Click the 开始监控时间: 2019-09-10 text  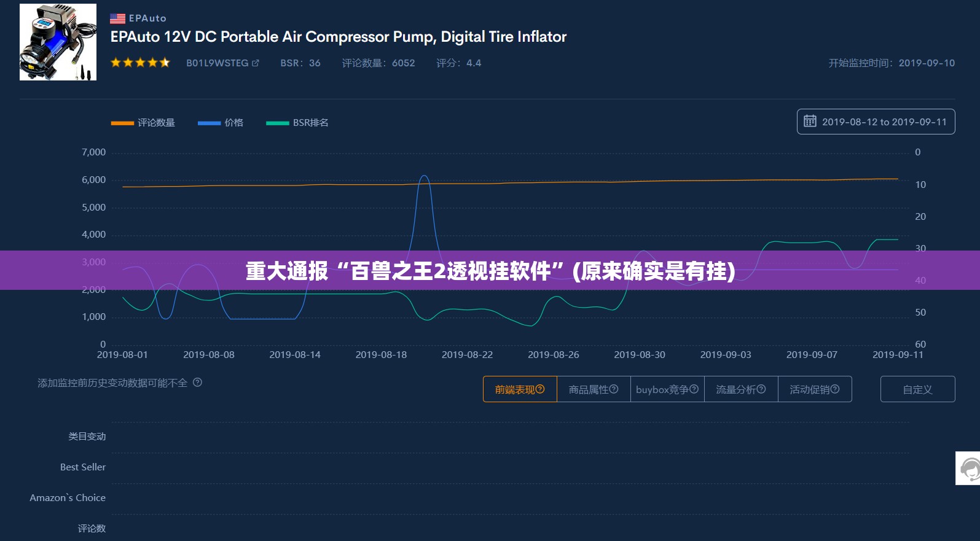[892, 63]
